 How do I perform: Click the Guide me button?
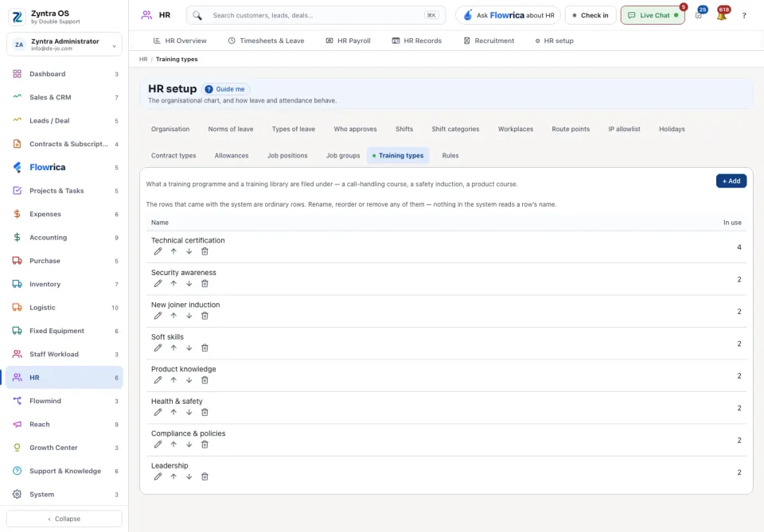coord(225,89)
